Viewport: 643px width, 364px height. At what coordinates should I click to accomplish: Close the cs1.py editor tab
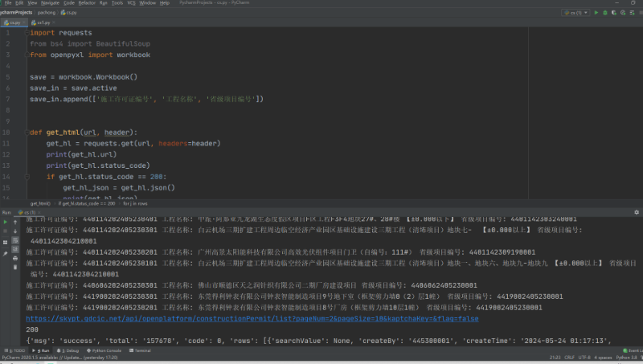(54, 22)
